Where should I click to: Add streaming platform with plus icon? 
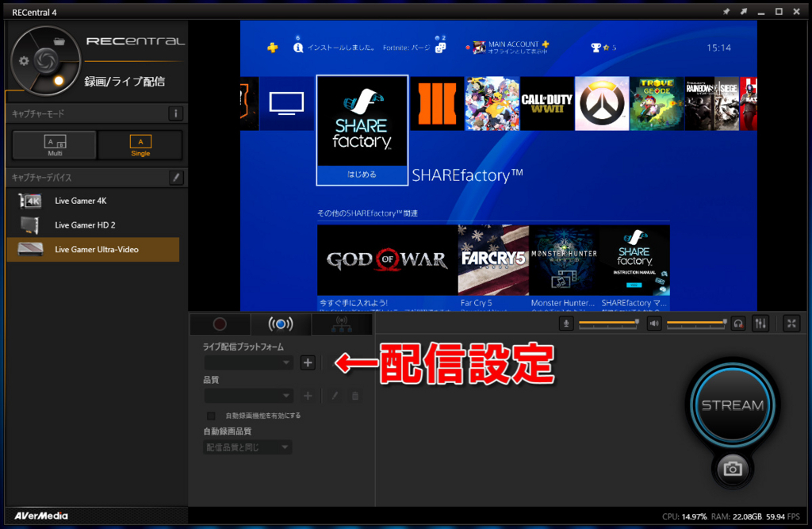(x=308, y=362)
